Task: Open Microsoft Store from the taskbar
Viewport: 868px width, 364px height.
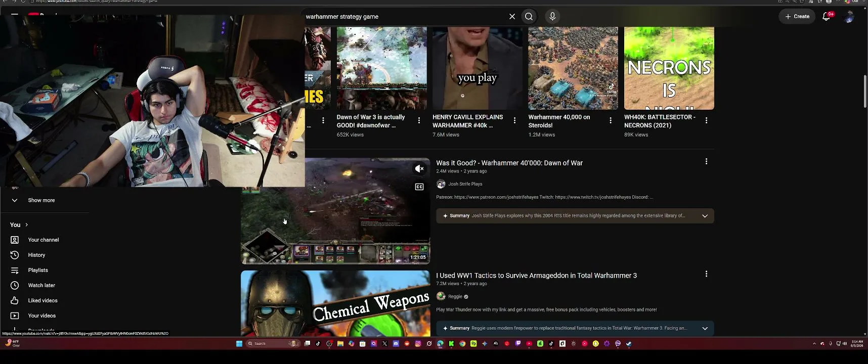Action: (363, 344)
